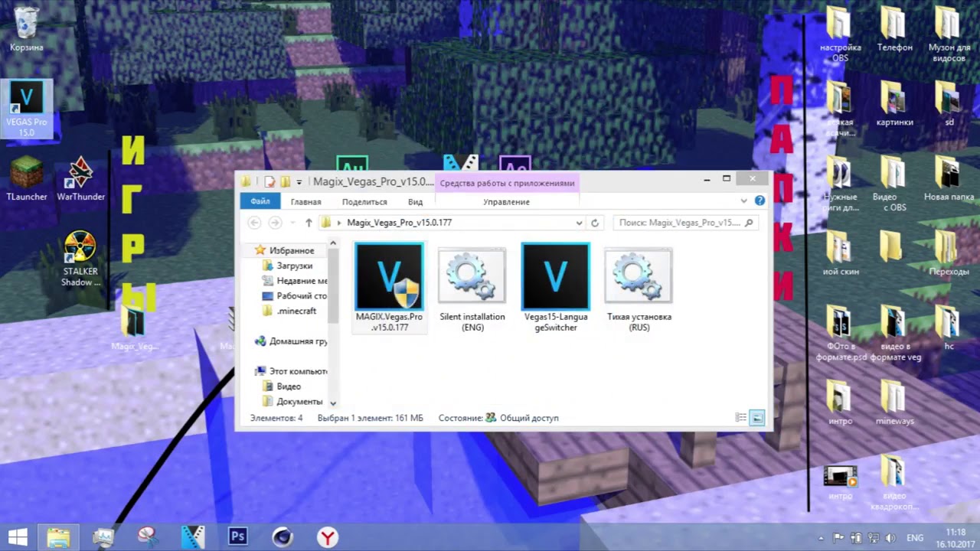The width and height of the screenshot is (980, 551).
Task: Select the Корзина recycle bin desktop icon
Action: point(26,30)
